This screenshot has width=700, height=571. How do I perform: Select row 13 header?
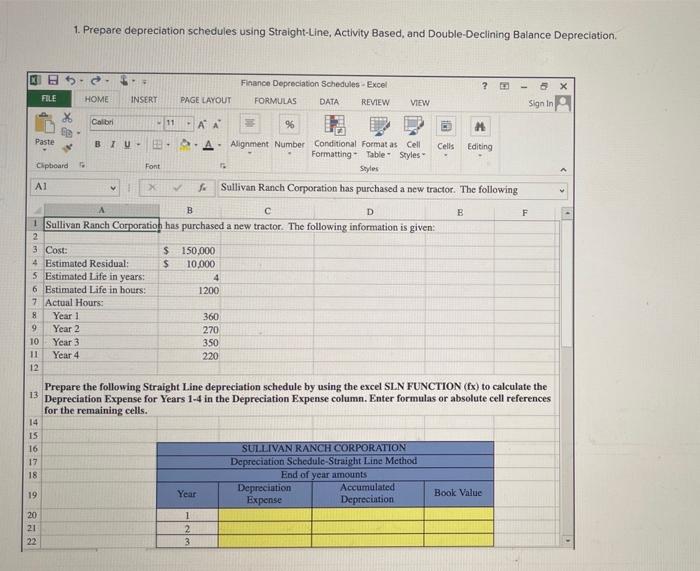[x=33, y=395]
